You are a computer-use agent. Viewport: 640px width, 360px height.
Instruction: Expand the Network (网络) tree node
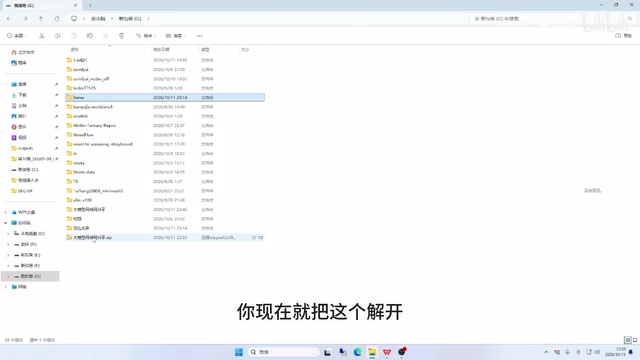pos(6,287)
